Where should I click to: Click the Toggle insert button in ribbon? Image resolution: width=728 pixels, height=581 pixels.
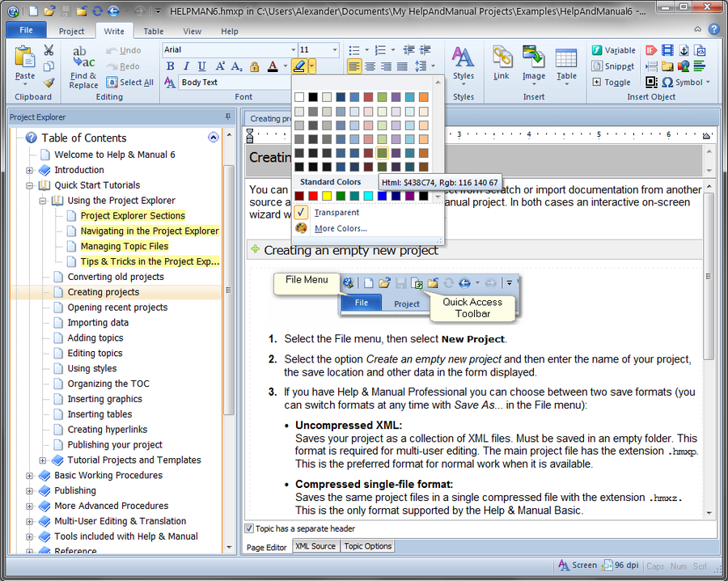[x=612, y=82]
